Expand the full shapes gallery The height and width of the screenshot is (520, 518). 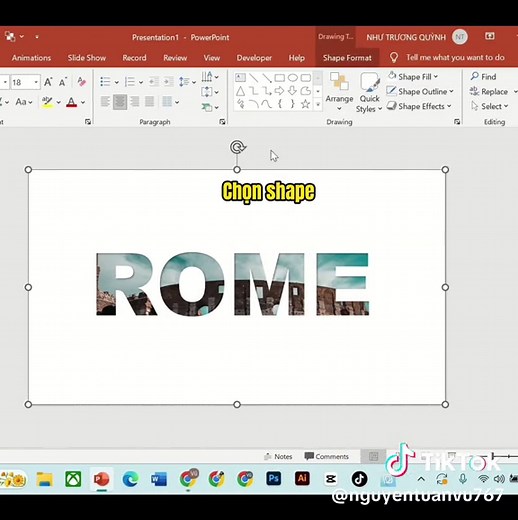318,104
